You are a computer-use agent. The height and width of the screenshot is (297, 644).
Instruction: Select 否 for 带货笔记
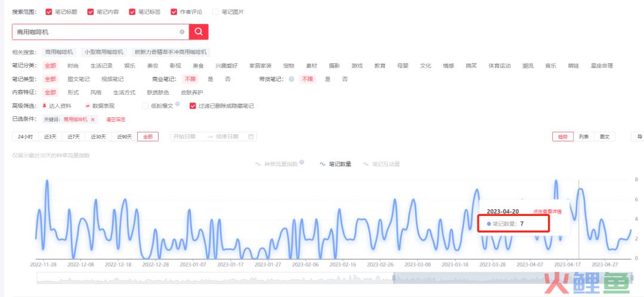345,79
